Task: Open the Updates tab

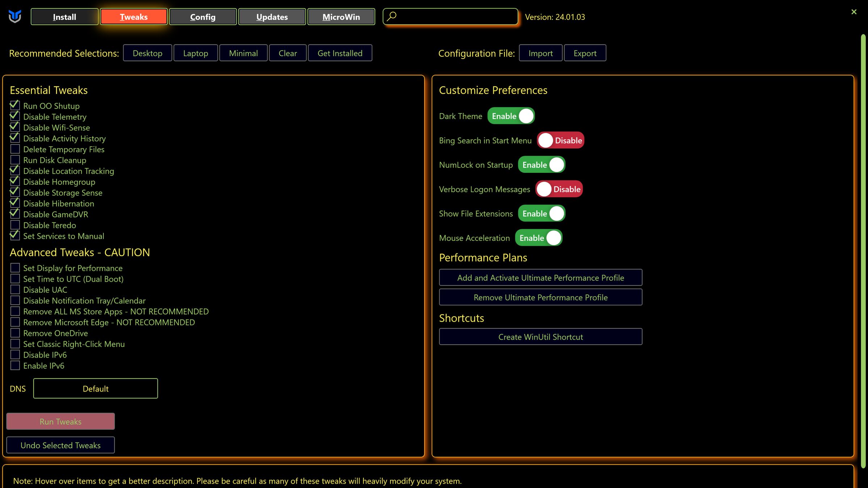Action: pyautogui.click(x=272, y=17)
